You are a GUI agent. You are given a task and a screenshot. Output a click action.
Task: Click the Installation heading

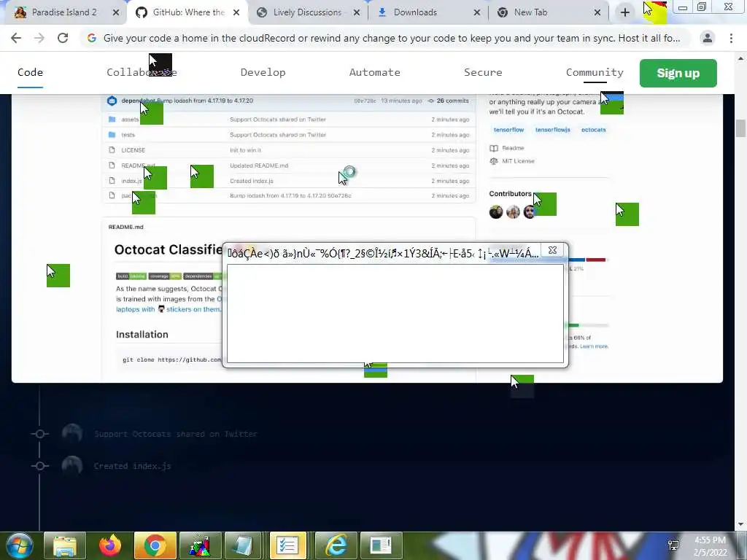(142, 334)
